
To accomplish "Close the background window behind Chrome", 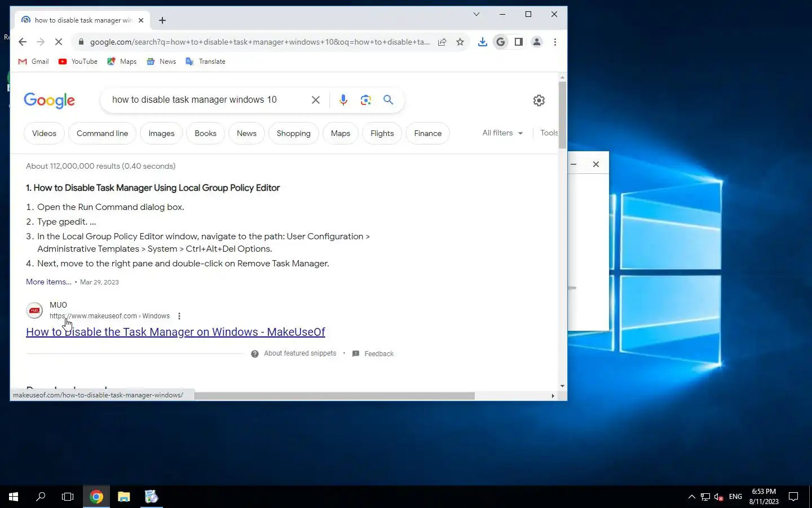I will pyautogui.click(x=596, y=164).
